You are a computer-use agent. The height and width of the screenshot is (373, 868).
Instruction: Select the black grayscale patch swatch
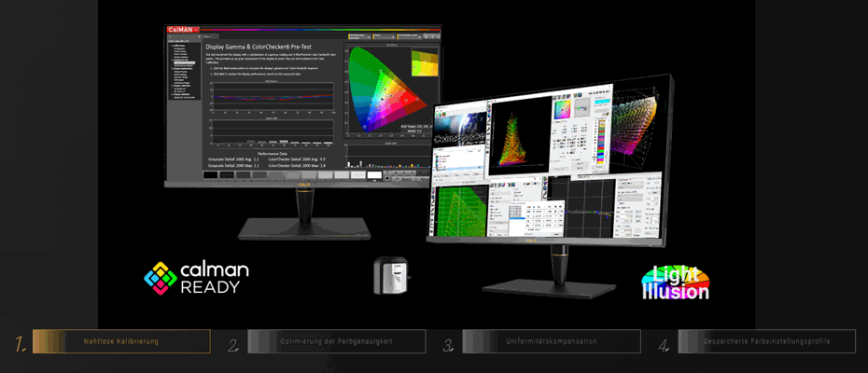pyautogui.click(x=212, y=174)
